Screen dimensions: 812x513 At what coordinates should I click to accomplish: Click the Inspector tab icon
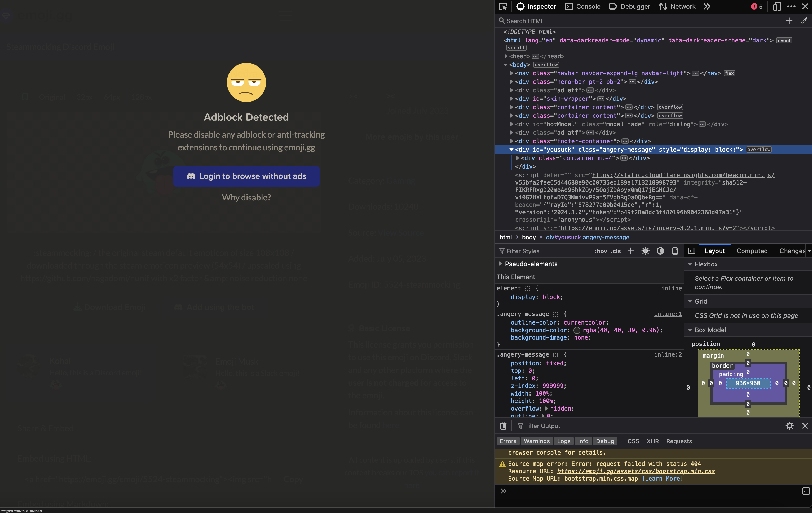click(x=520, y=6)
